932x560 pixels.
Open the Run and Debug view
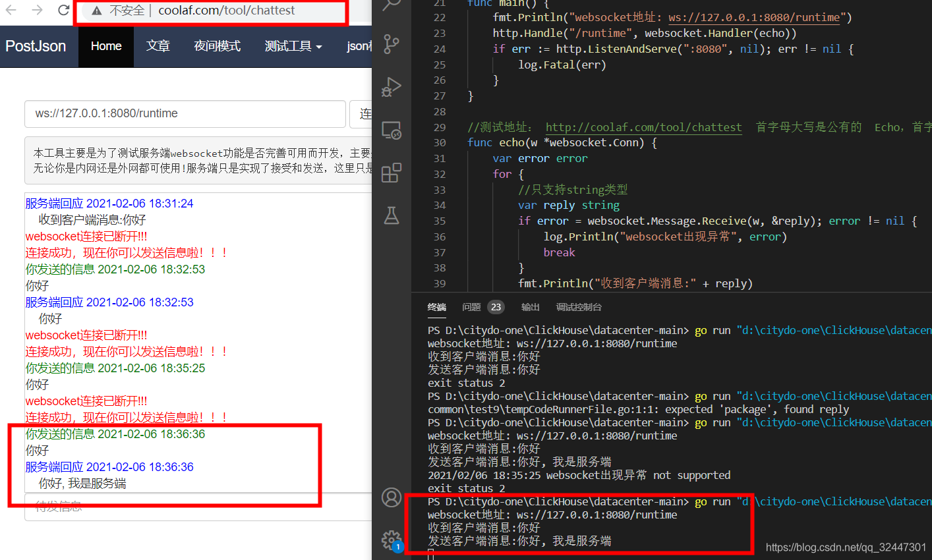point(392,87)
